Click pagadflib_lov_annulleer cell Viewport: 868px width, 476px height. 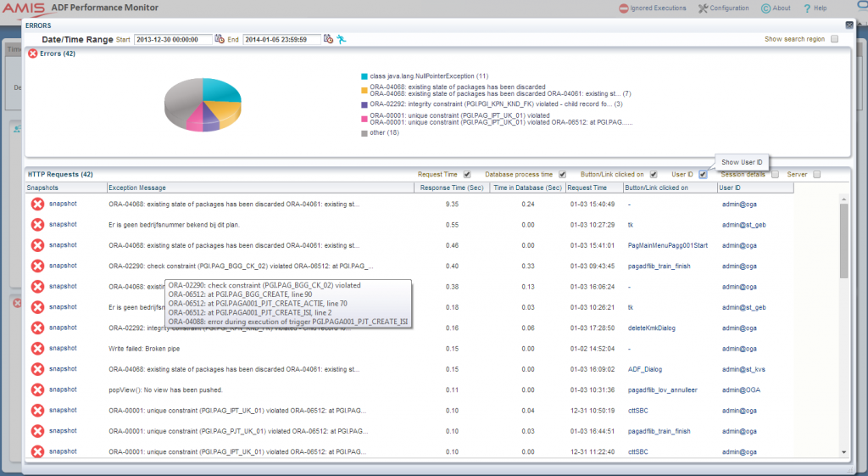(663, 390)
